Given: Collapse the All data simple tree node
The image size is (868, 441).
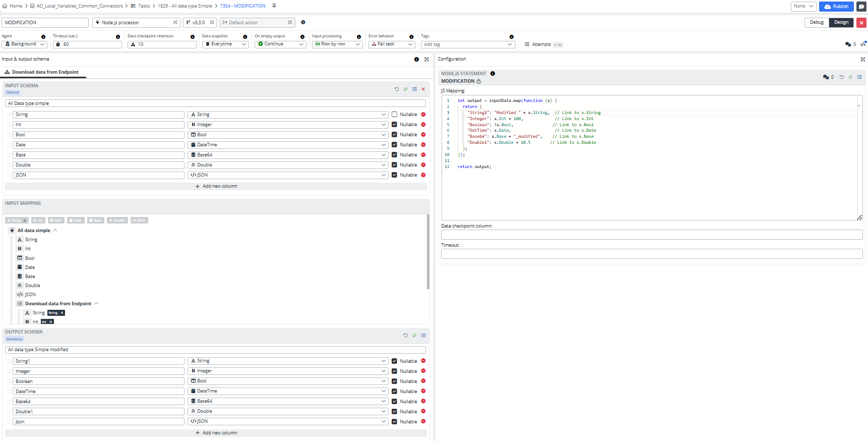Looking at the screenshot, I should pos(55,231).
